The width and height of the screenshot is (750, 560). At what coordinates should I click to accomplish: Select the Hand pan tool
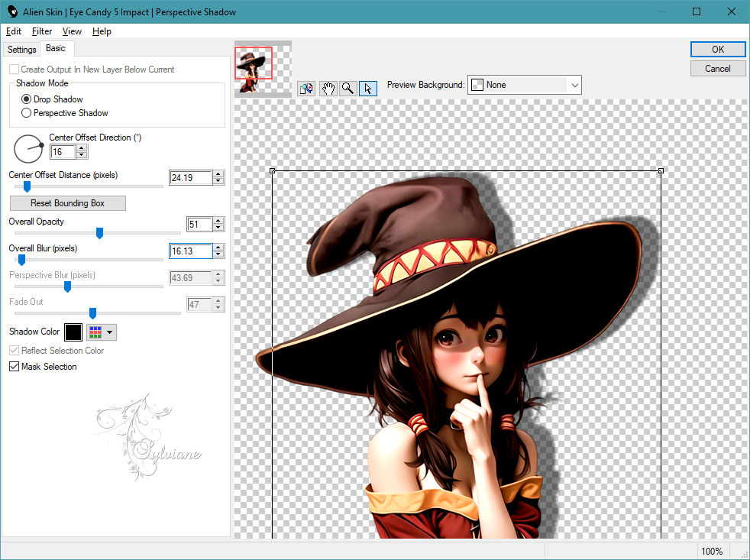(x=328, y=89)
